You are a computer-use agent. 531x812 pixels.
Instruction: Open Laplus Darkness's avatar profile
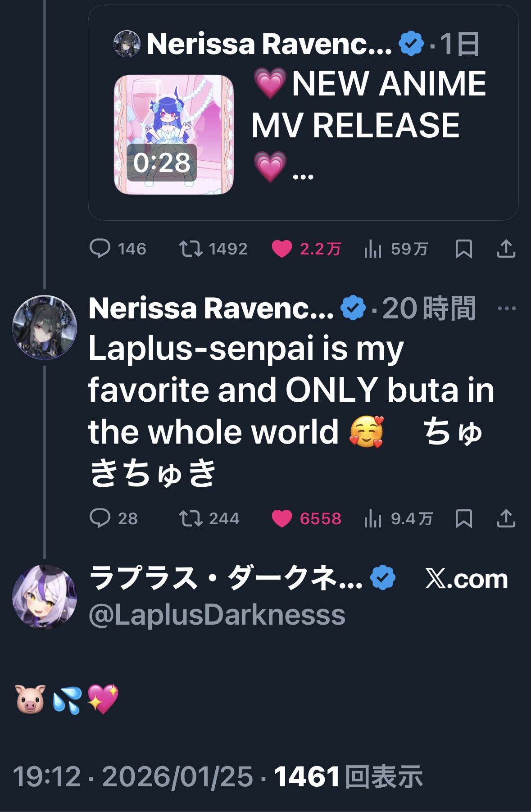[x=44, y=597]
